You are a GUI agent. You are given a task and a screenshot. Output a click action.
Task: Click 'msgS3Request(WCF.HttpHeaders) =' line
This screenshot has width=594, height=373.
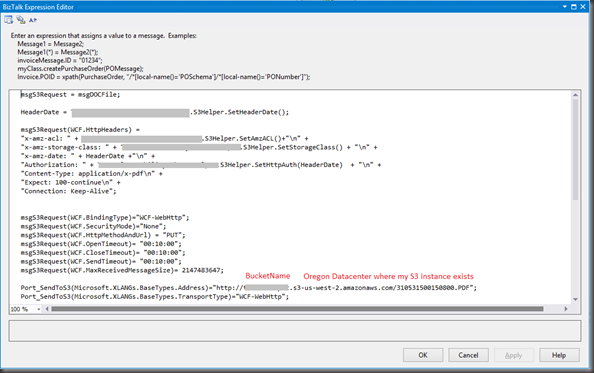80,130
